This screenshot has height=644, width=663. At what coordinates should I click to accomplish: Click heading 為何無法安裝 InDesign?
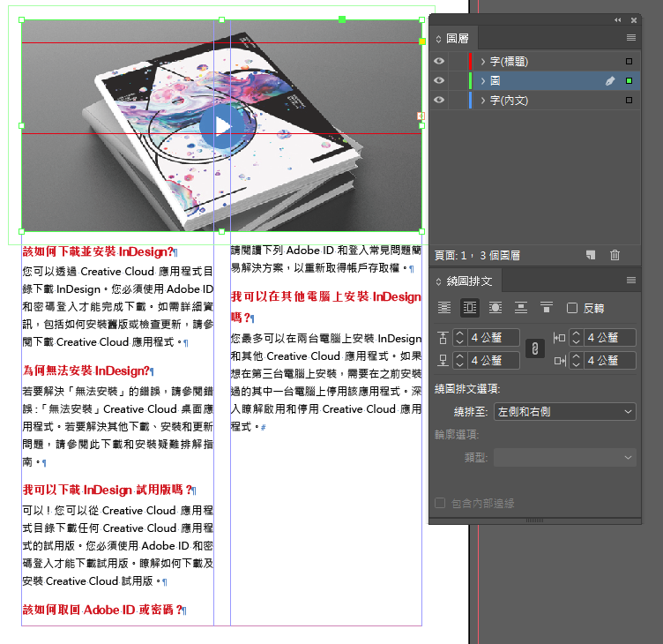(x=86, y=371)
